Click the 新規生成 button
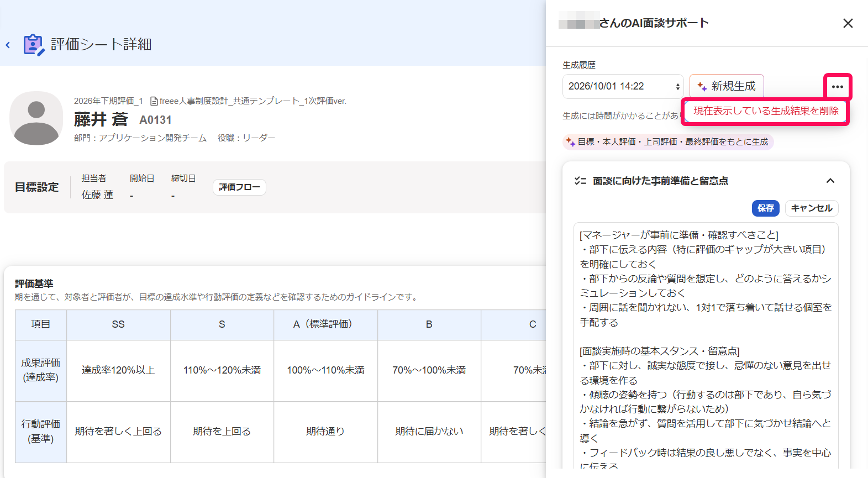This screenshot has height=478, width=868. click(727, 86)
